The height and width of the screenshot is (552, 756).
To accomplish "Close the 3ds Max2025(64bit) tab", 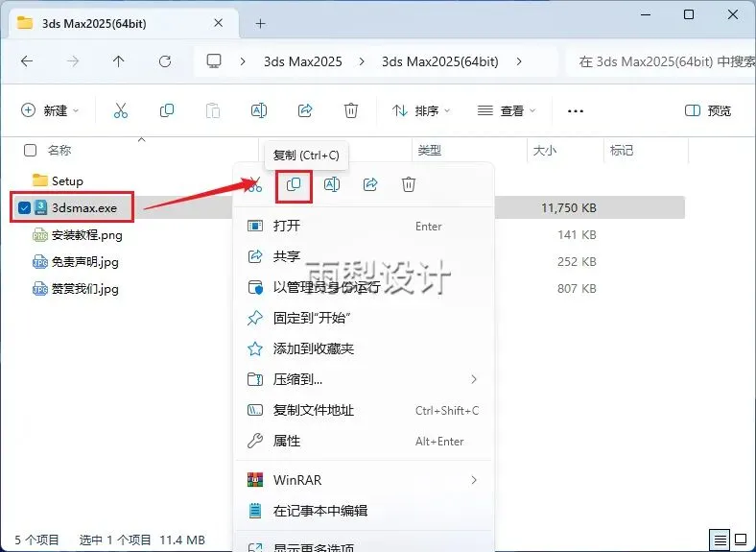I will (x=219, y=23).
